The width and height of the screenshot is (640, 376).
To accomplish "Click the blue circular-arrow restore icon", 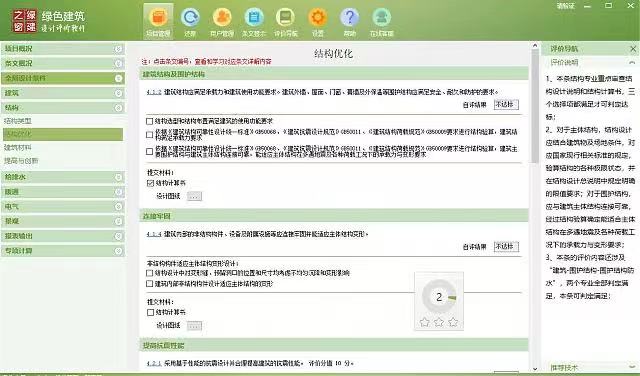I will point(190,18).
